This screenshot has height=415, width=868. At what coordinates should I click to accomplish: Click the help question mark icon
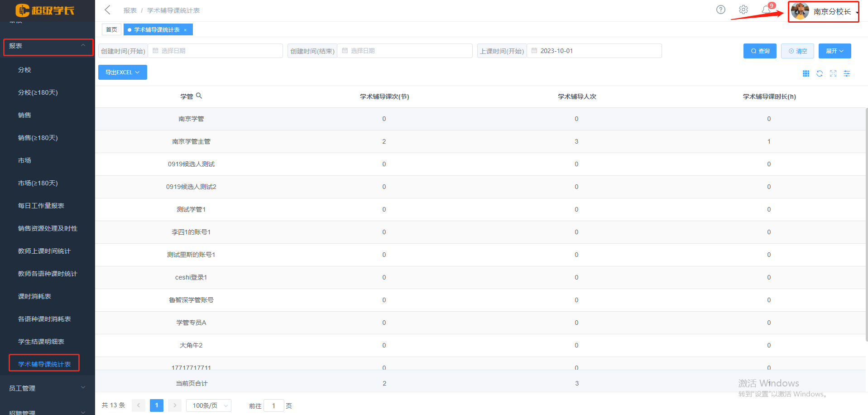(720, 10)
